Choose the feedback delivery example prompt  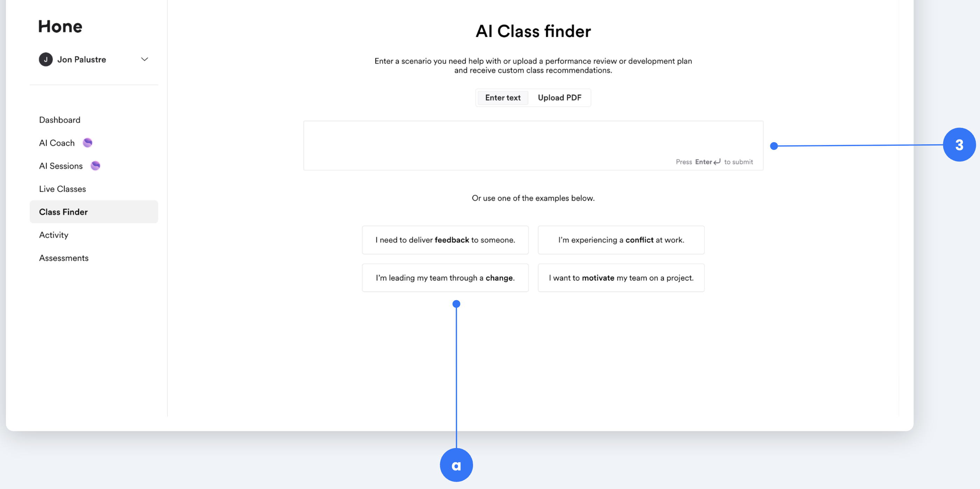(x=445, y=240)
